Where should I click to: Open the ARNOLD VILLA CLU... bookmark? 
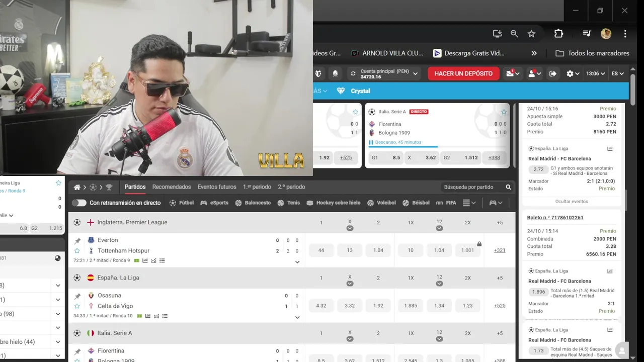coord(387,53)
